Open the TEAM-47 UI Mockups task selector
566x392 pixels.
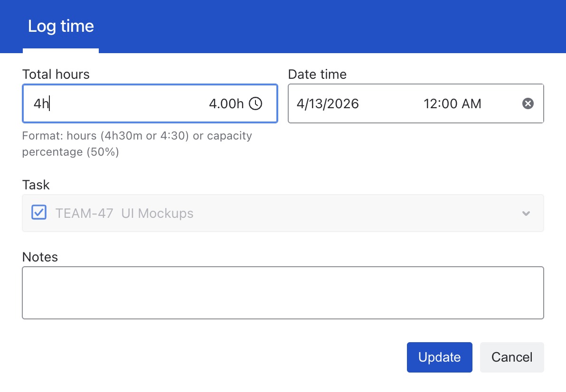(x=283, y=213)
